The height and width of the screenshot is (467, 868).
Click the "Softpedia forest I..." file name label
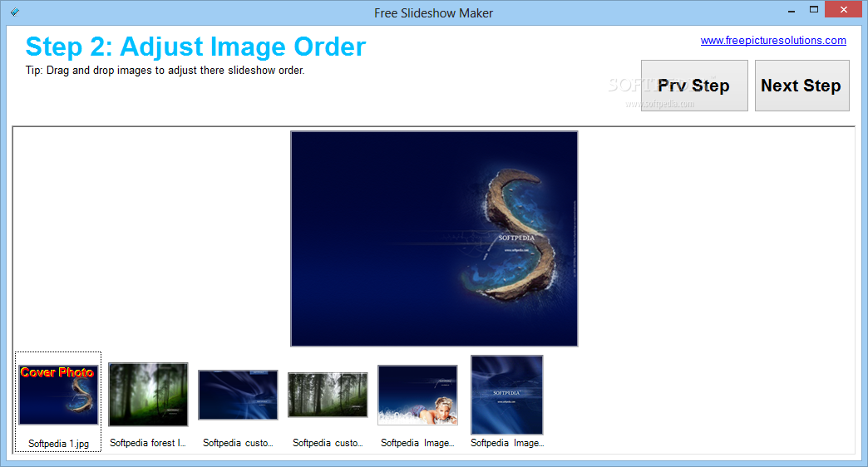(148, 443)
